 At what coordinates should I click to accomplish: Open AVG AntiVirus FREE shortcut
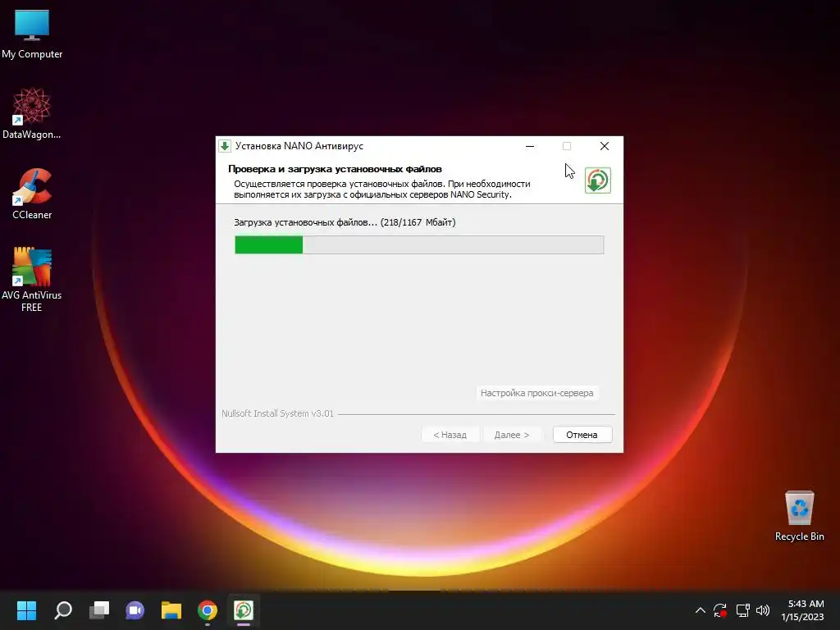(32, 280)
